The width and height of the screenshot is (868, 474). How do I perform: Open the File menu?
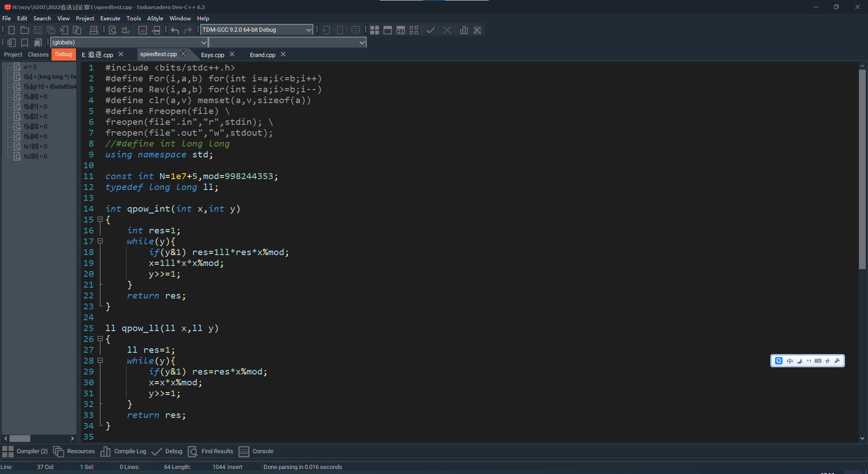click(7, 19)
